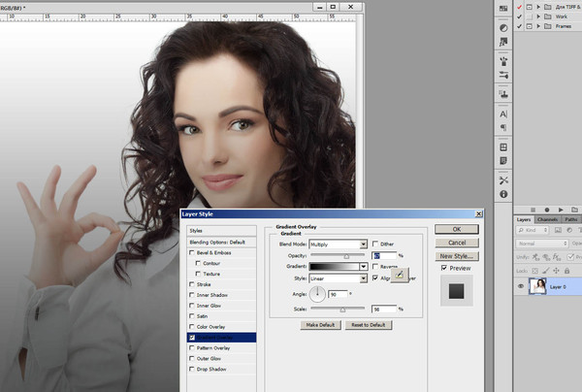Click the Angle dial control
Viewport: 582px width, 392px height.
[317, 294]
